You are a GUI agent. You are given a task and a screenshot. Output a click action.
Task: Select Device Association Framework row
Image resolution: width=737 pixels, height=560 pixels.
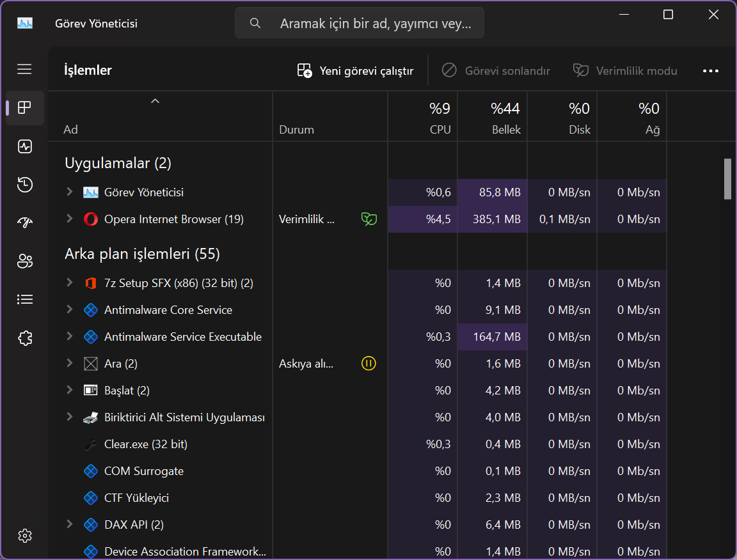point(357,550)
